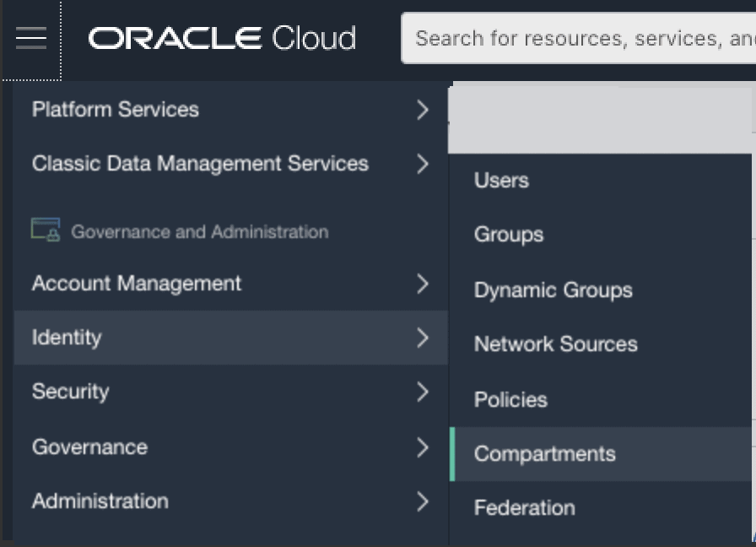Choose Network Sources in the submenu
Screen dimensions: 756x547
click(x=555, y=344)
